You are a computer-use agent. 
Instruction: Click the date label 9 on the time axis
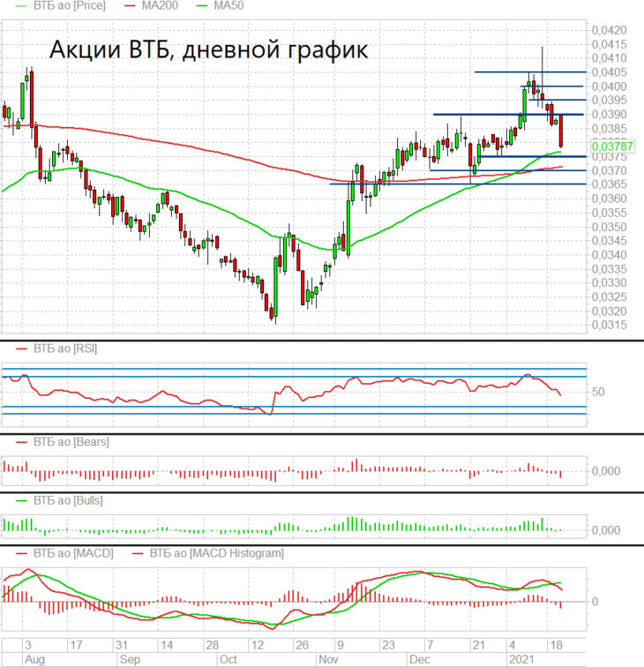pos(341,645)
